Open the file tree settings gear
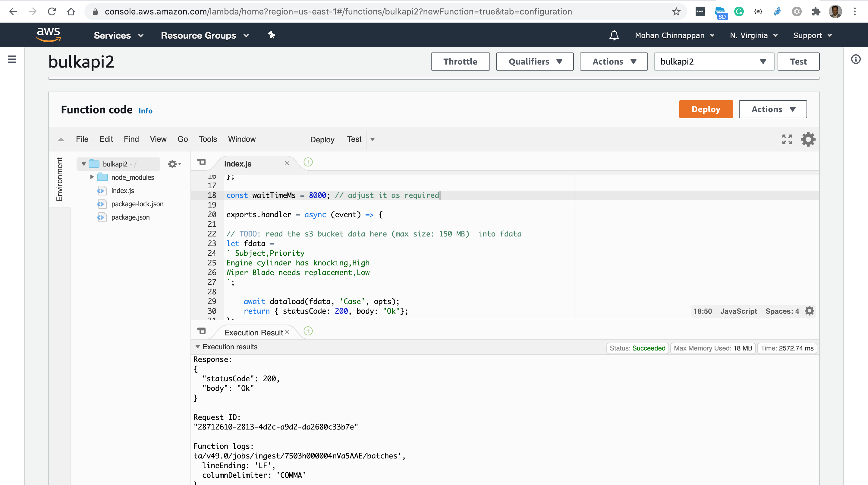This screenshot has width=868, height=485. 174,164
